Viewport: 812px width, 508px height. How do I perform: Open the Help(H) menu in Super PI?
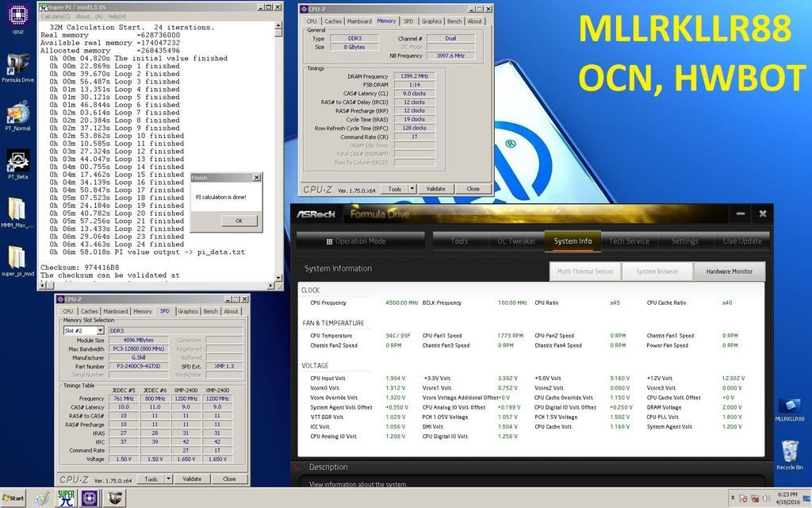(x=117, y=17)
